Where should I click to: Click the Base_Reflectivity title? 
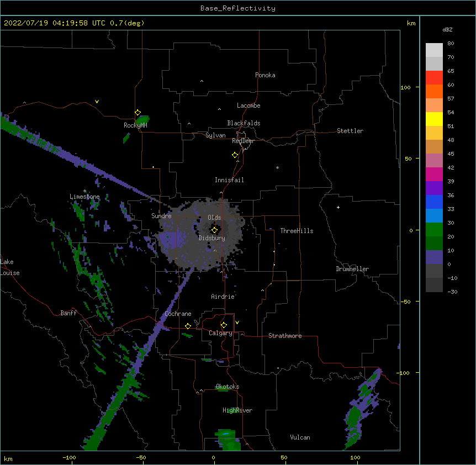pos(238,8)
